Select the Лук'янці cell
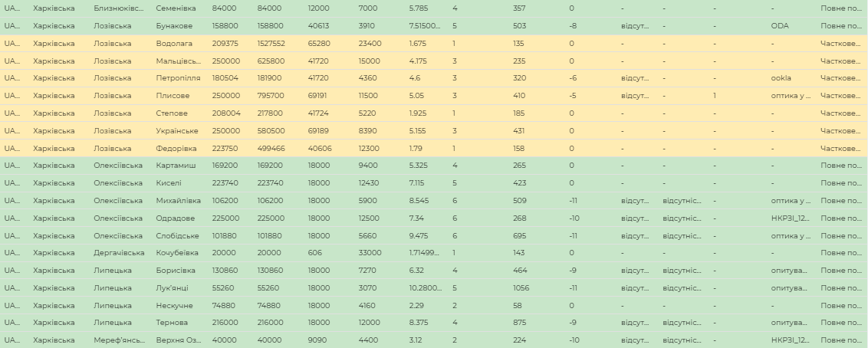Screen dimensions: 868x348 [x=172, y=288]
